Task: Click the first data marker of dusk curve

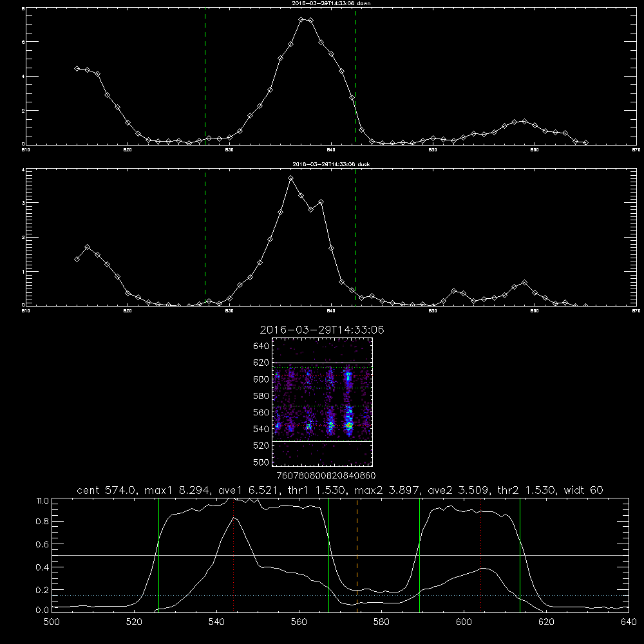Action: tap(77, 259)
